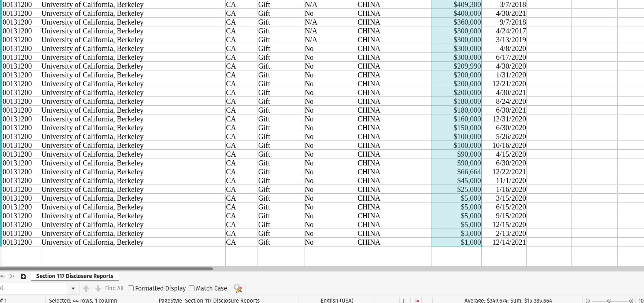Select the $150,000 amount cell
644x303 pixels.
tap(456, 128)
